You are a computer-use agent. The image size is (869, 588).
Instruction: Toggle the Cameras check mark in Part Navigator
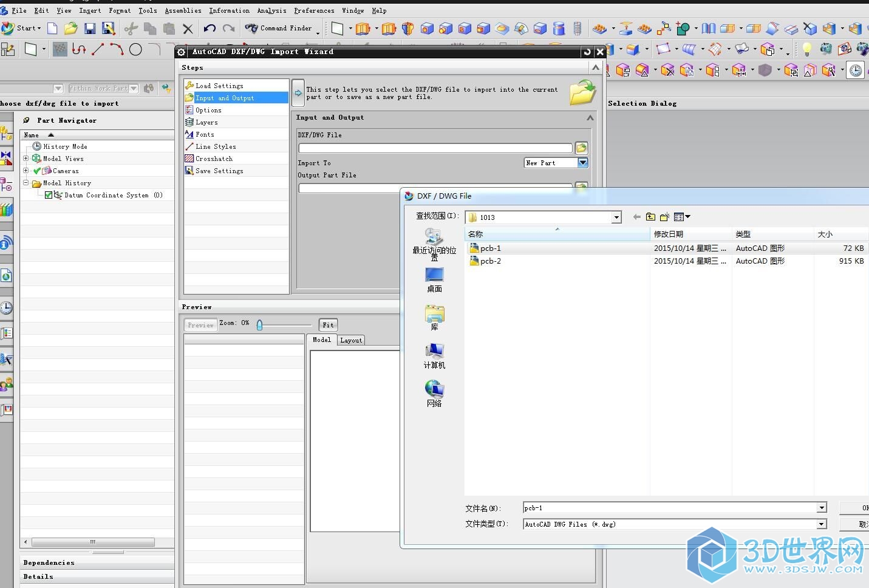(37, 171)
